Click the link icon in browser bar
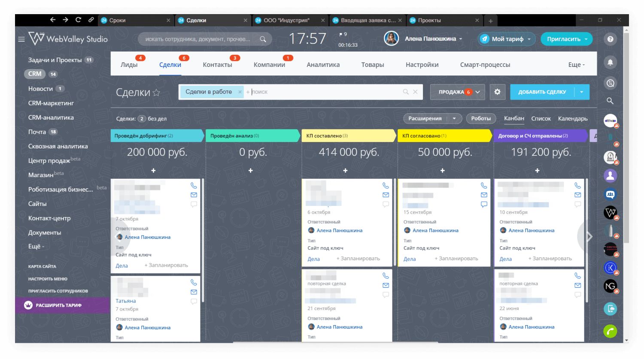This screenshot has height=359, width=644. click(91, 20)
